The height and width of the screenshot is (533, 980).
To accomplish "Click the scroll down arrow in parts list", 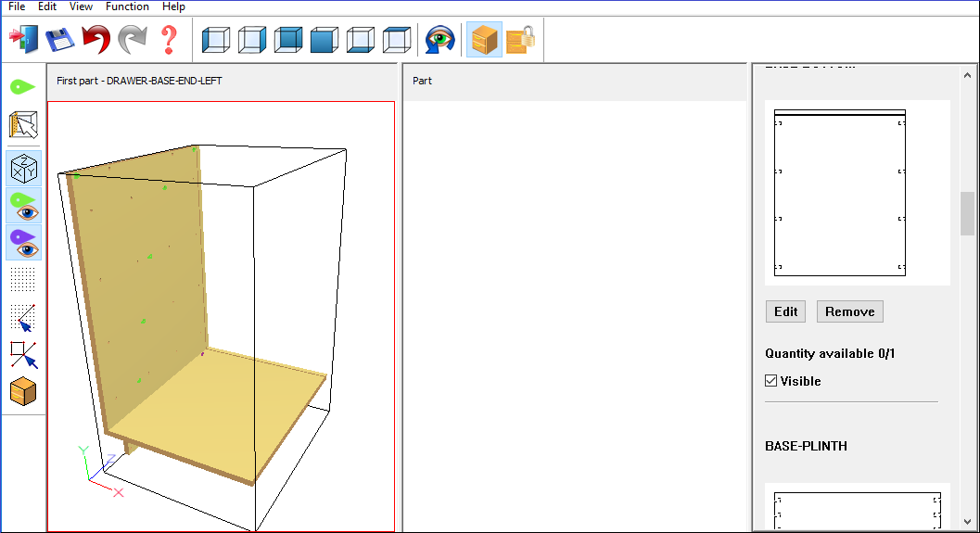I will [x=968, y=521].
